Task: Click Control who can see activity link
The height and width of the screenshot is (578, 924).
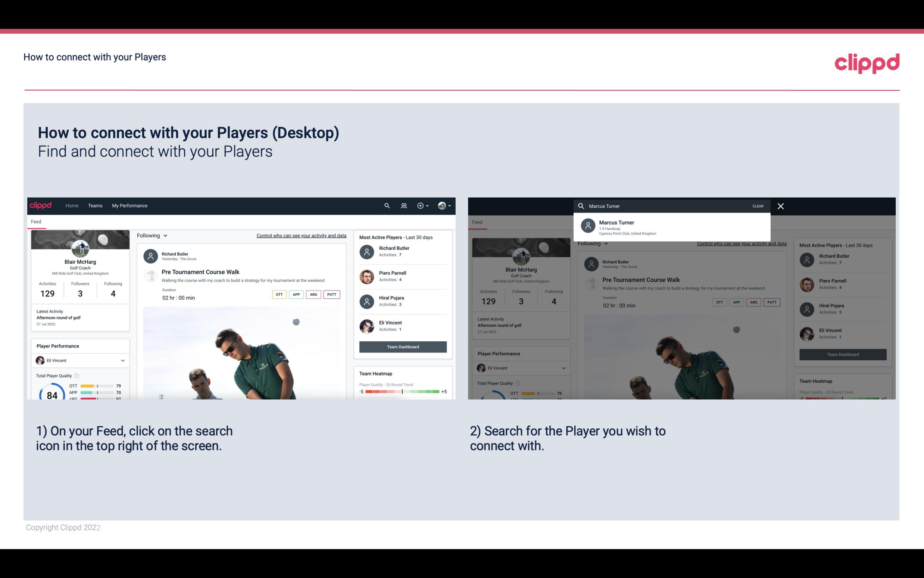Action: tap(301, 235)
